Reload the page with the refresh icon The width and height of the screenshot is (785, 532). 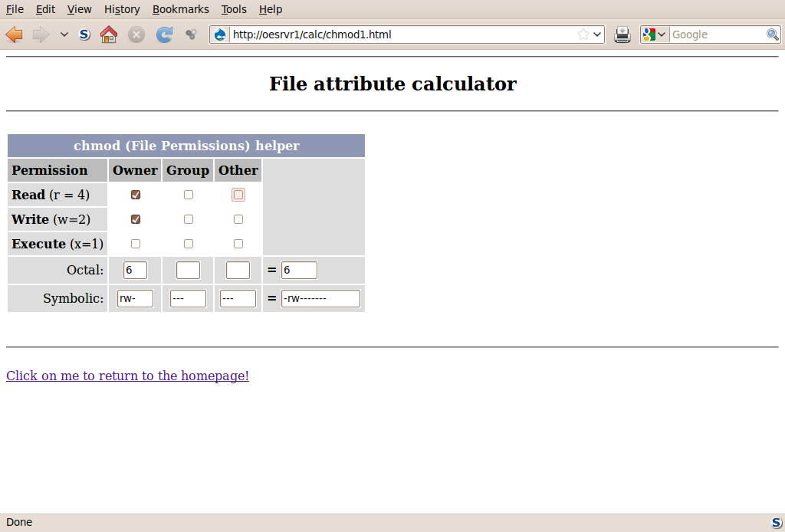point(164,34)
